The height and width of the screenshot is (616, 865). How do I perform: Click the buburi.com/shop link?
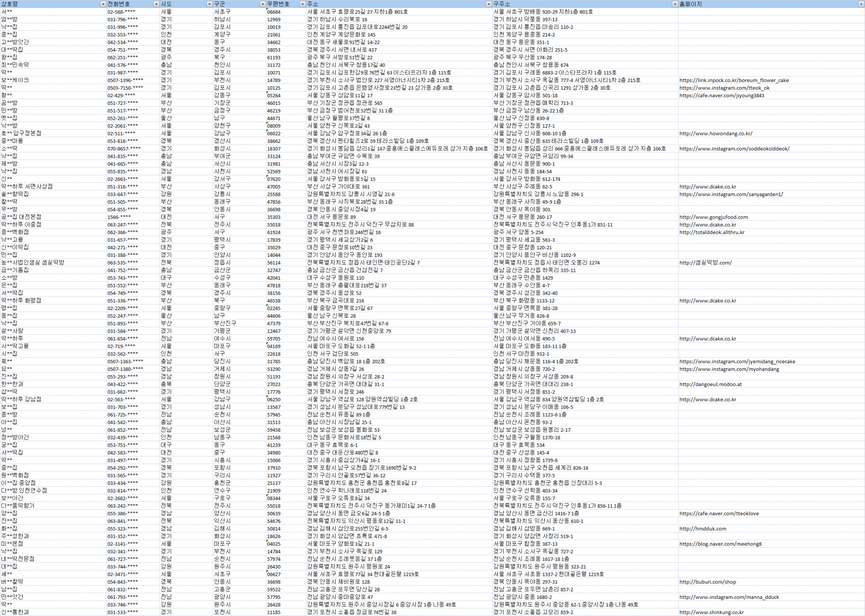707,582
